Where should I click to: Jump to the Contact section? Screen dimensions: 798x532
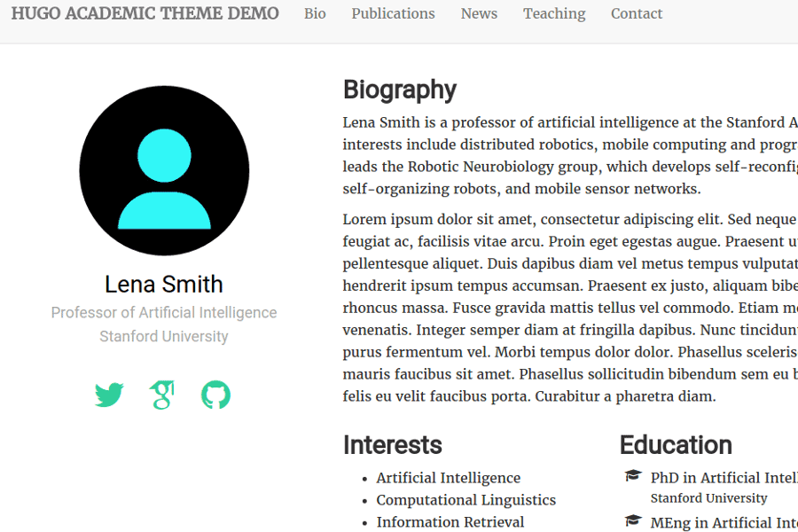637,14
